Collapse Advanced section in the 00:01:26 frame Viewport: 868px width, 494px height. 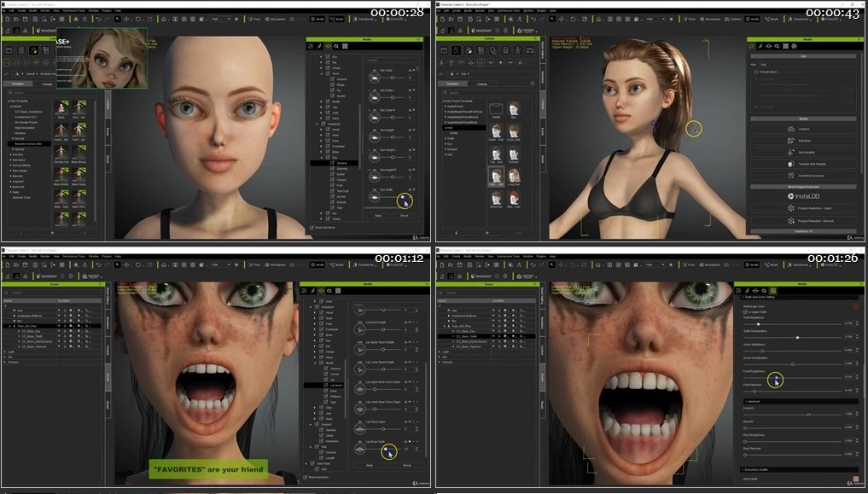click(x=746, y=401)
